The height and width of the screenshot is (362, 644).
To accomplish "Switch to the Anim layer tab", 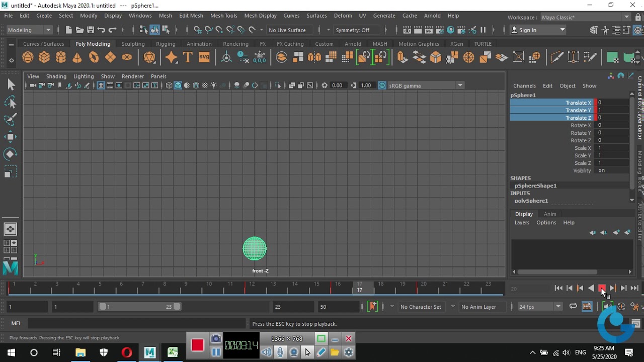I will [x=550, y=214].
